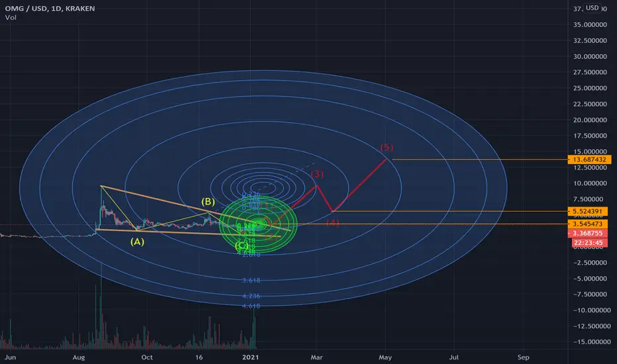The height and width of the screenshot is (364, 617).
Task: Click the −15.000000 price axis label
Action: (592, 342)
